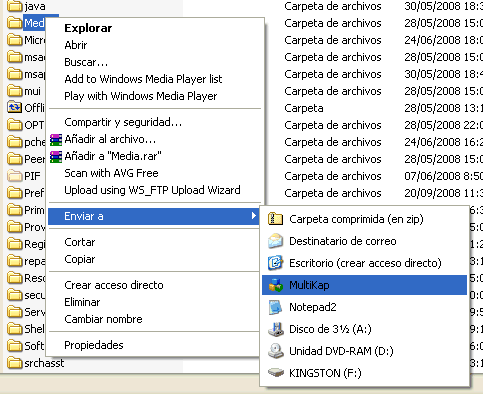Click the Shel folder icon
483x394 pixels.
click(14, 329)
